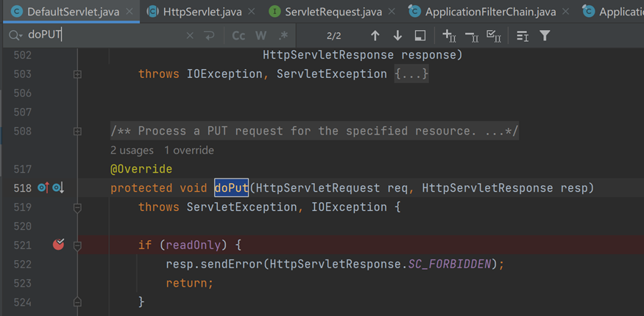This screenshot has width=644, height=316.
Task: Toggle Words (W) search option
Action: [x=261, y=36]
